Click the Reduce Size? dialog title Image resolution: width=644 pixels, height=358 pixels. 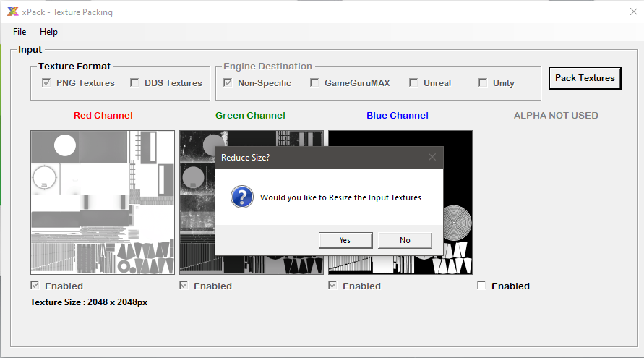point(245,158)
